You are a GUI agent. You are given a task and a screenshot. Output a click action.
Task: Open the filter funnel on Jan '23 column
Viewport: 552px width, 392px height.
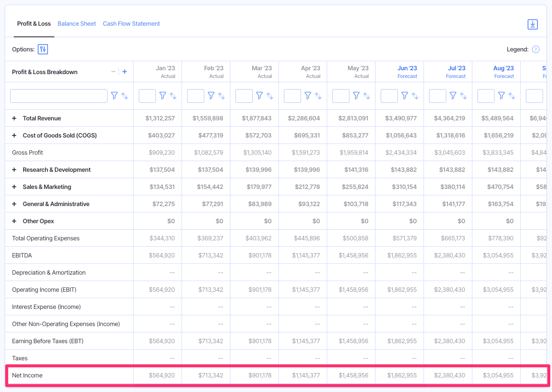163,96
